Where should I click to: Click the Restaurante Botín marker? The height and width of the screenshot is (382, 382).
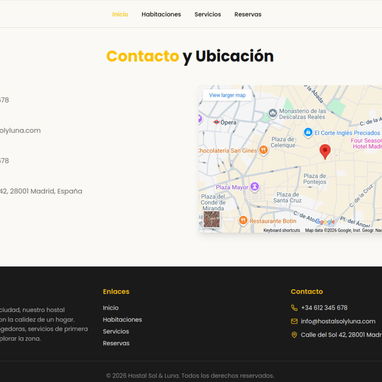[x=243, y=221]
